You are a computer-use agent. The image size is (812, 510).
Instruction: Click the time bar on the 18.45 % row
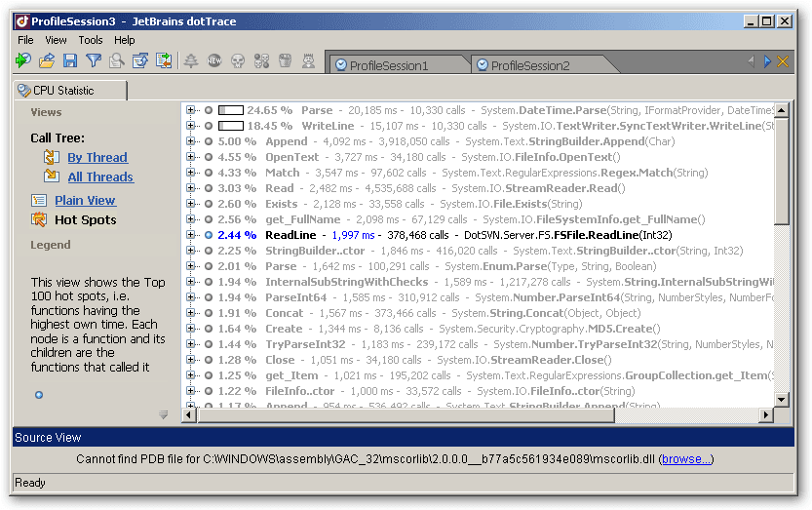pyautogui.click(x=231, y=126)
